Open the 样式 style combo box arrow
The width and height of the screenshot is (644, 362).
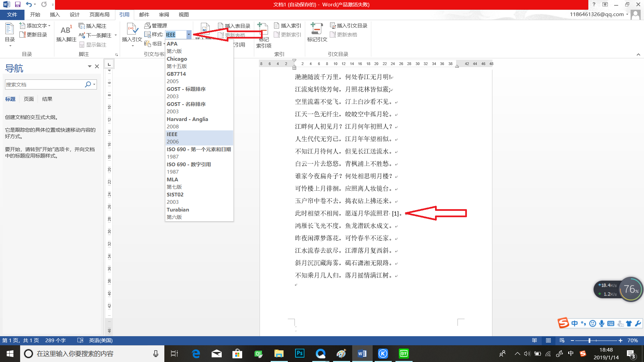tap(189, 35)
